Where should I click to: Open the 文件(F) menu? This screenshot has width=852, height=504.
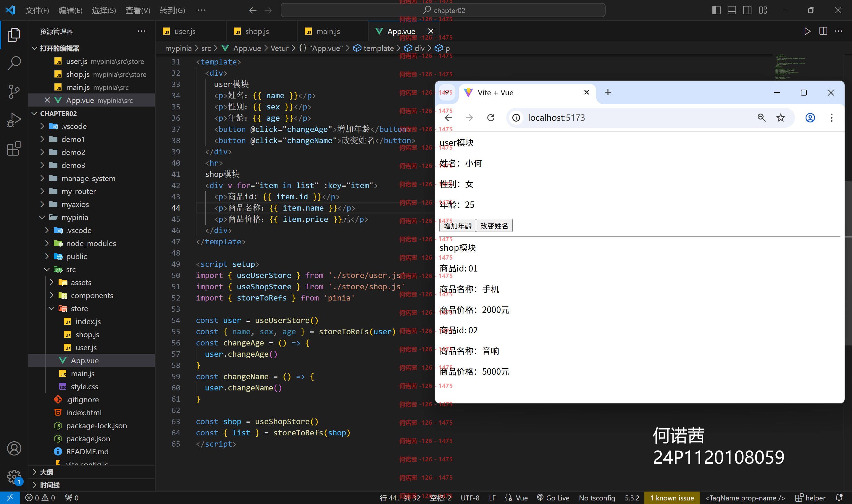37,10
